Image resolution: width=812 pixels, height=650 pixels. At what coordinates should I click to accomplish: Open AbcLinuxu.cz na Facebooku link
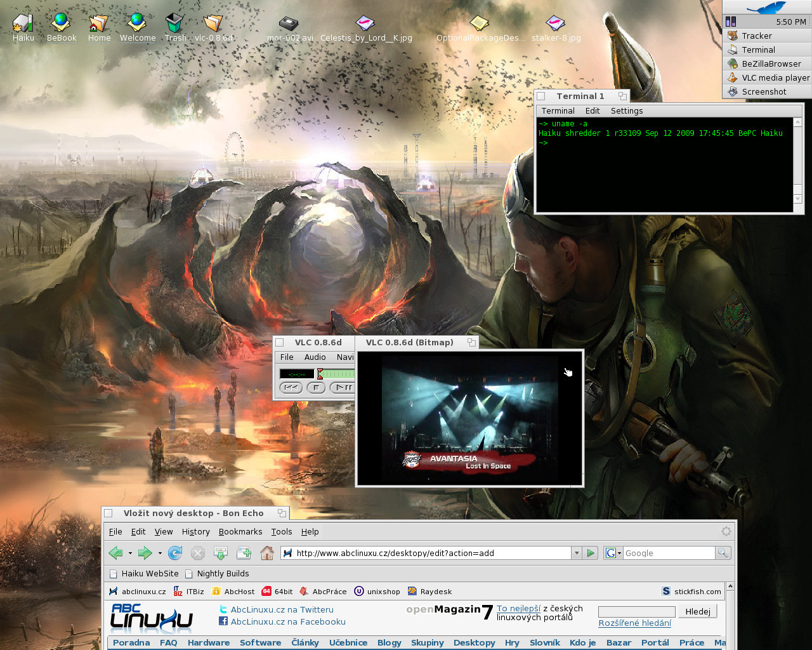click(x=288, y=621)
